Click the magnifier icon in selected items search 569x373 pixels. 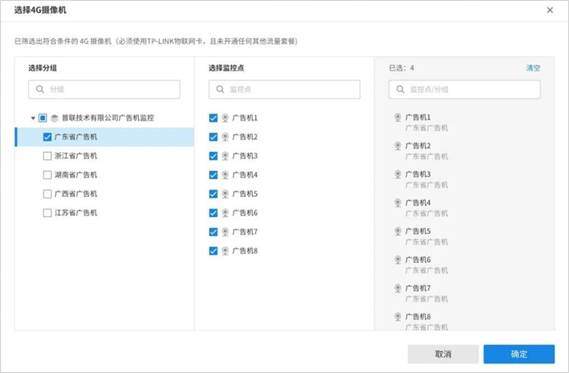click(400, 89)
